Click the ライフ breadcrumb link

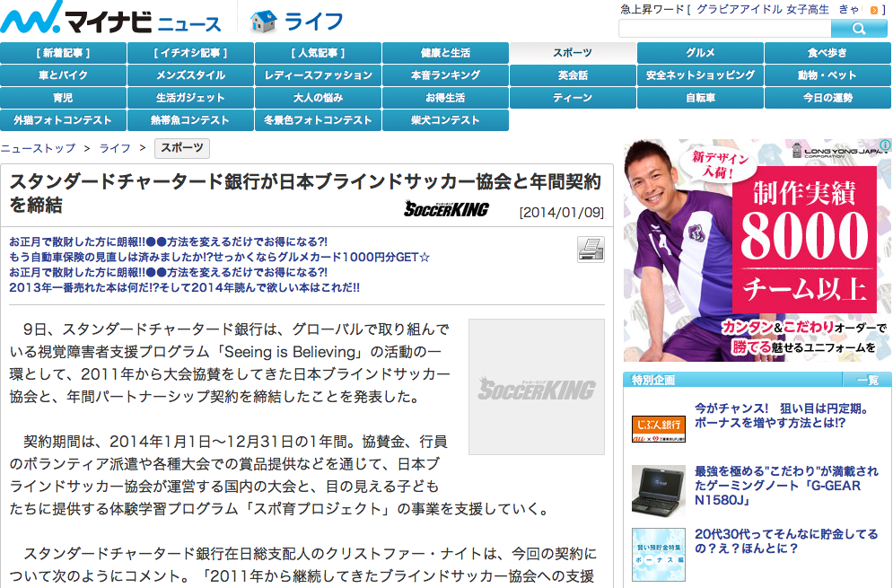click(115, 148)
